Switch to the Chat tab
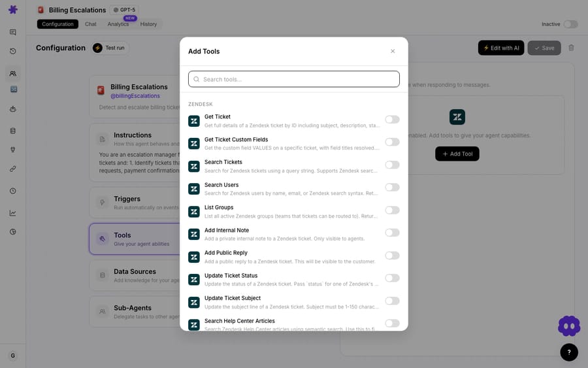The image size is (588, 368). pyautogui.click(x=90, y=24)
